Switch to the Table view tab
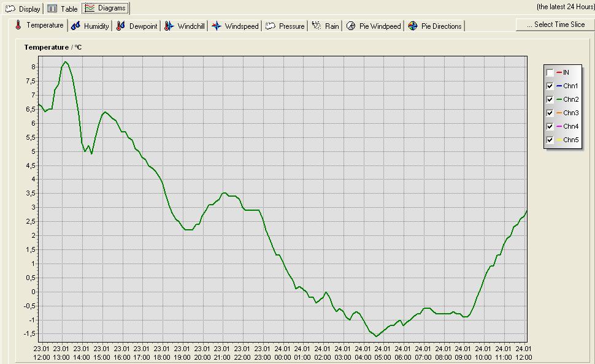Image resolution: width=595 pixels, height=364 pixels. point(63,9)
